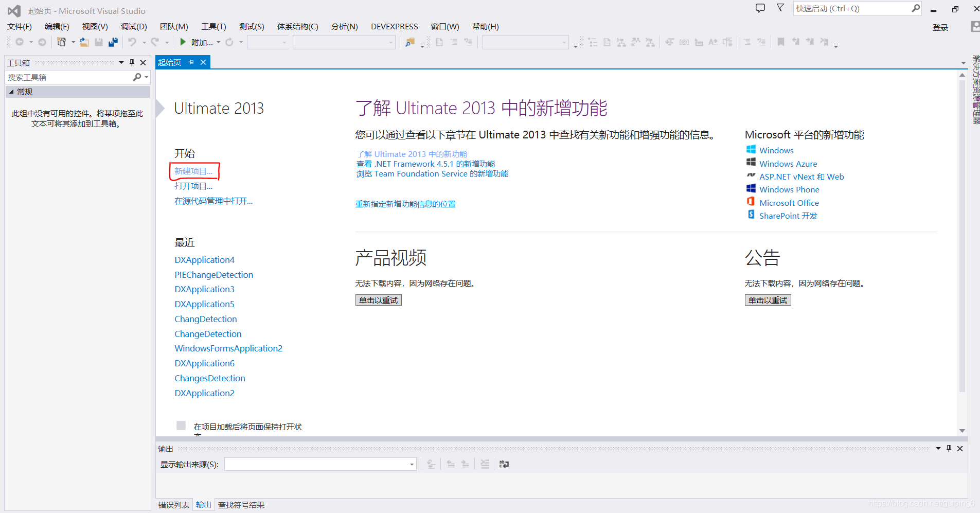Open the Microsoft Office link
Screen dimensions: 980x513
click(x=789, y=203)
